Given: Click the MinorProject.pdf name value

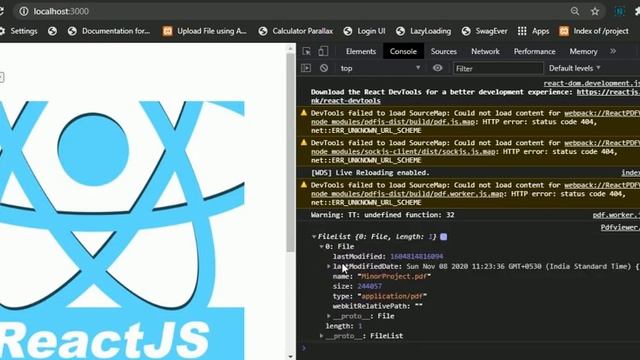Looking at the screenshot, I should [394, 276].
